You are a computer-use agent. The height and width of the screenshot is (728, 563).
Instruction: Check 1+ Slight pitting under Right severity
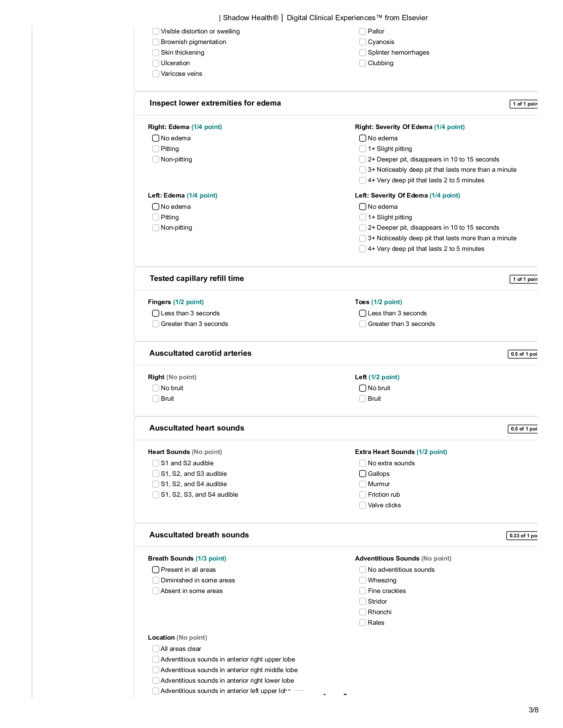[363, 149]
